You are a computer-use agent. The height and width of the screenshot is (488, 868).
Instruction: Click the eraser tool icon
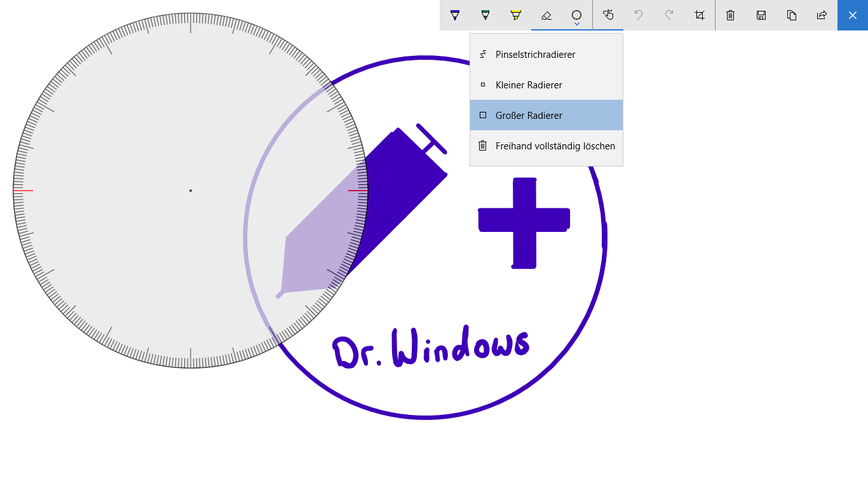click(546, 15)
